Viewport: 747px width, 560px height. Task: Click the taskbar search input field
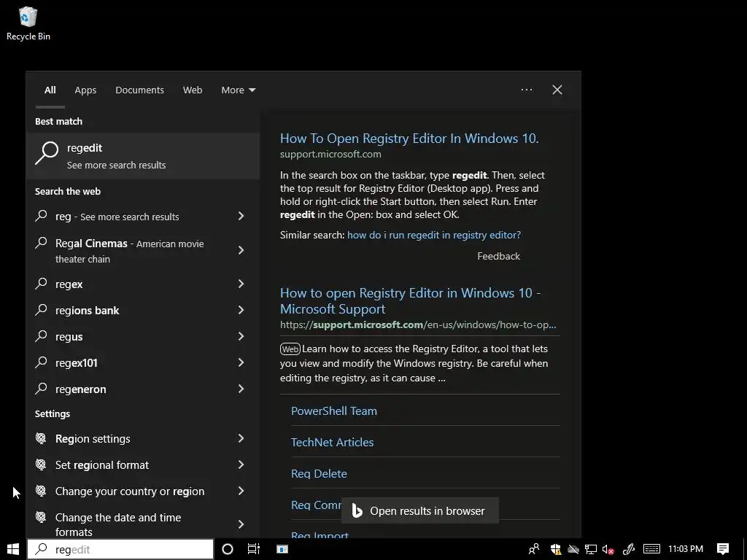120,549
